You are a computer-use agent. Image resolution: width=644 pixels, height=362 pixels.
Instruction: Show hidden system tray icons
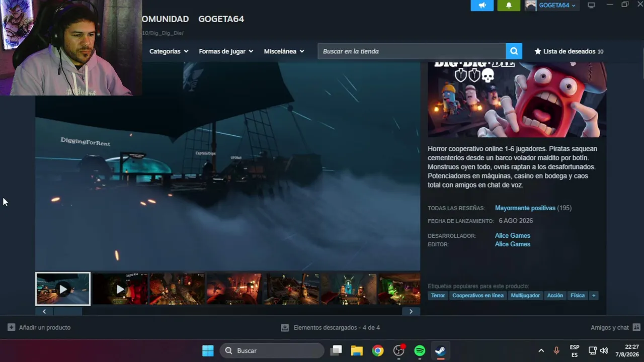pyautogui.click(x=541, y=350)
